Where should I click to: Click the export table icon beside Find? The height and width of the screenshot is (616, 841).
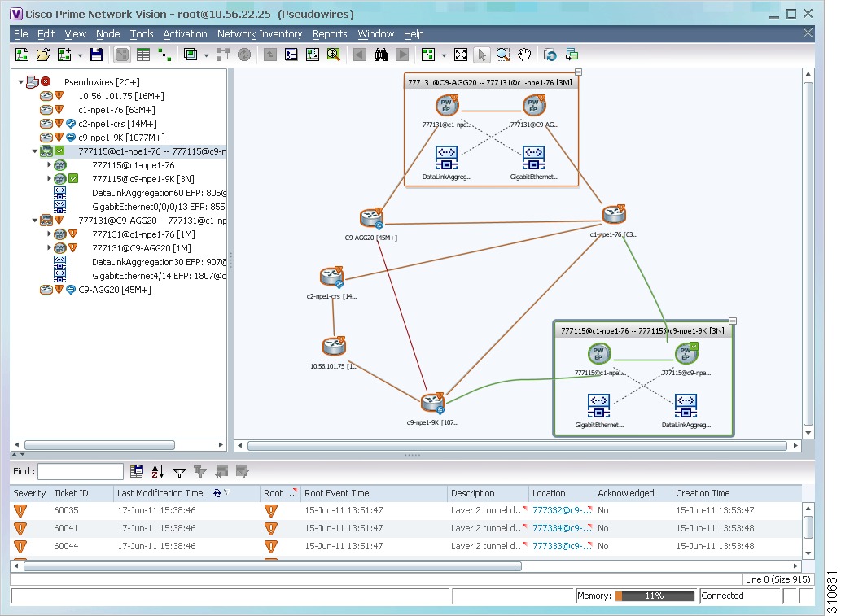point(137,471)
